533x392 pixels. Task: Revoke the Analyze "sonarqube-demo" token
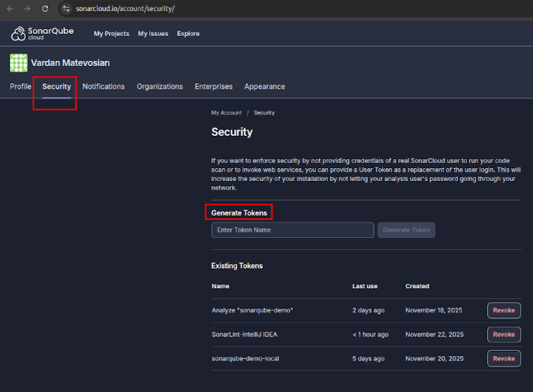pos(504,310)
